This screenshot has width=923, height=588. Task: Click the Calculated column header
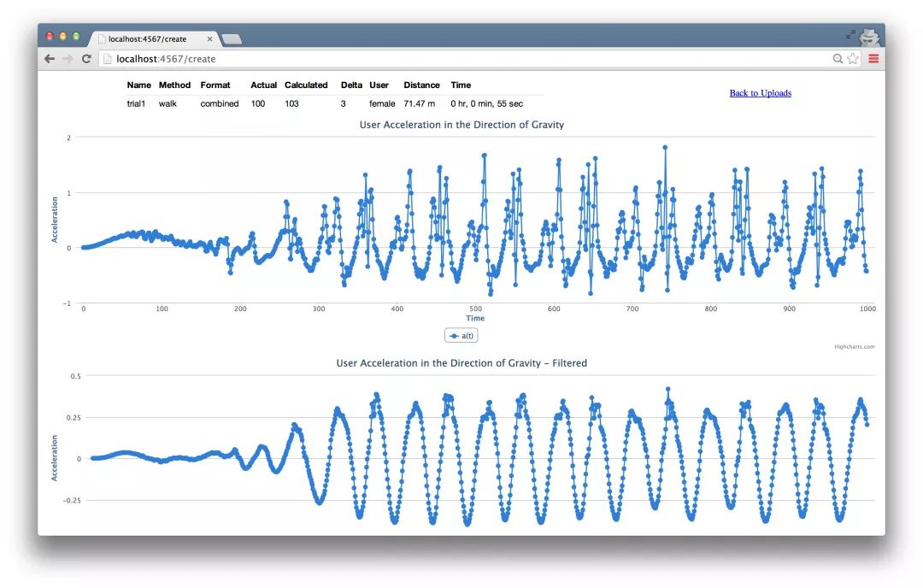[x=306, y=85]
